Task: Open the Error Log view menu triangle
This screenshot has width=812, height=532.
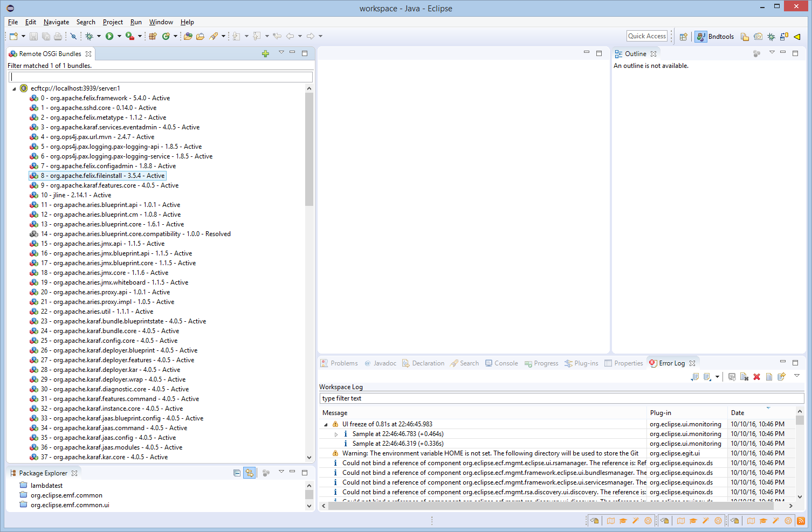Action: coord(796,376)
